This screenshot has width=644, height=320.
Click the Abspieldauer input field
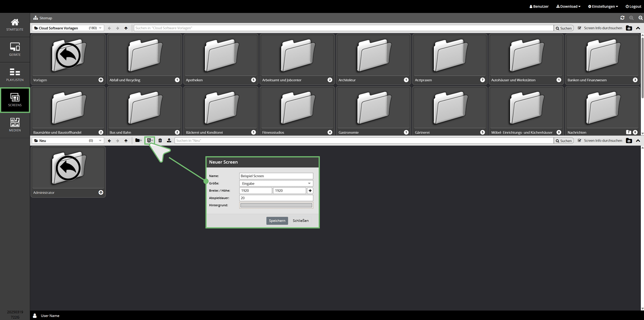(276, 198)
